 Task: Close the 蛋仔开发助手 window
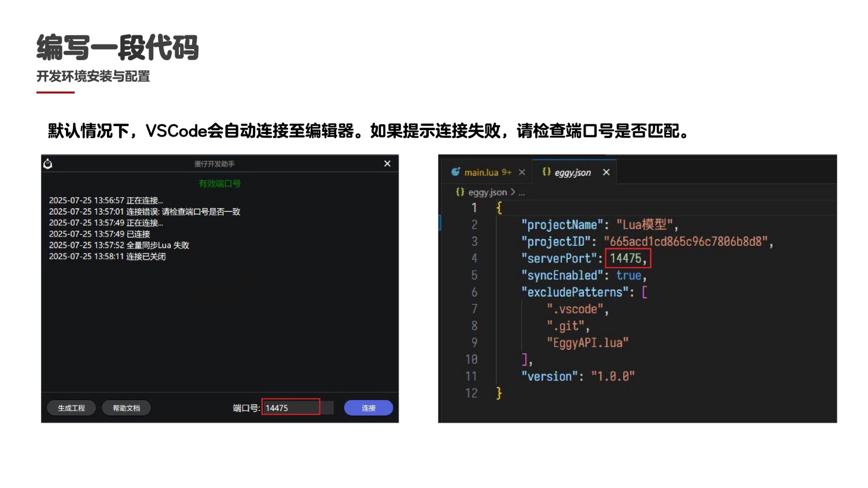pyautogui.click(x=387, y=164)
